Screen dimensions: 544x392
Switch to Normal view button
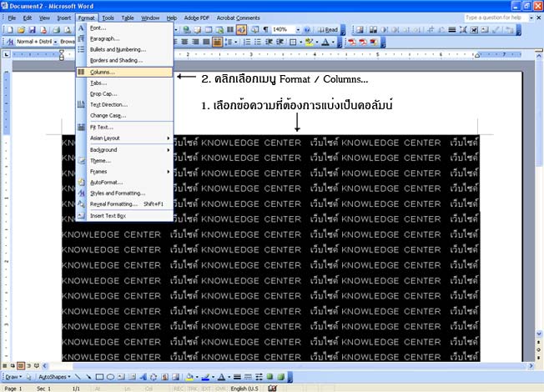click(5, 365)
